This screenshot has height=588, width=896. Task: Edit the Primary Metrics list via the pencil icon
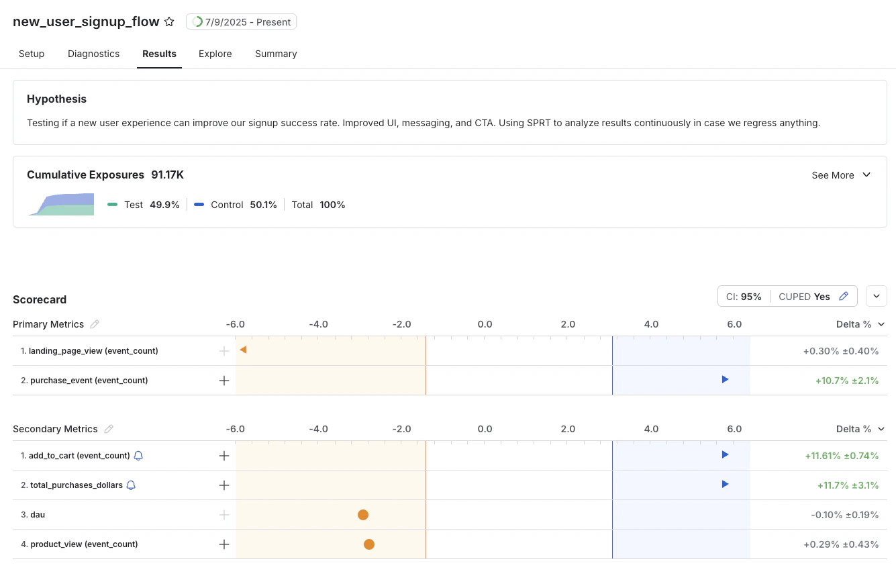coord(94,324)
